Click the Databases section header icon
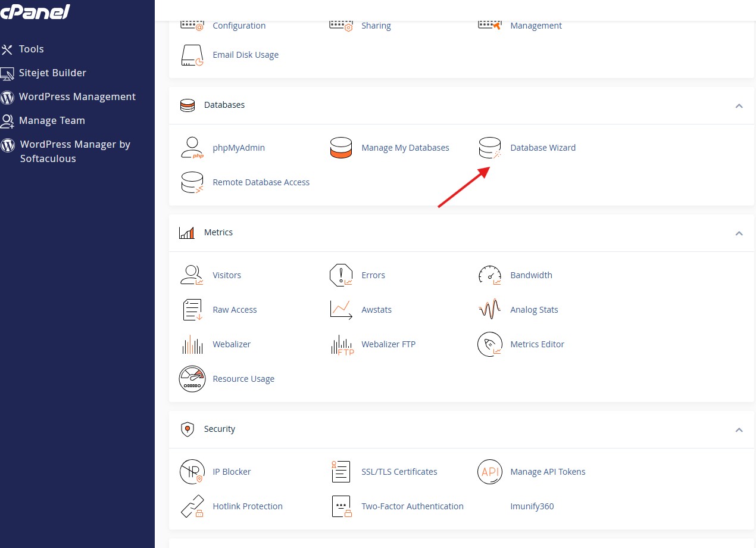Image resolution: width=756 pixels, height=548 pixels. click(x=188, y=105)
